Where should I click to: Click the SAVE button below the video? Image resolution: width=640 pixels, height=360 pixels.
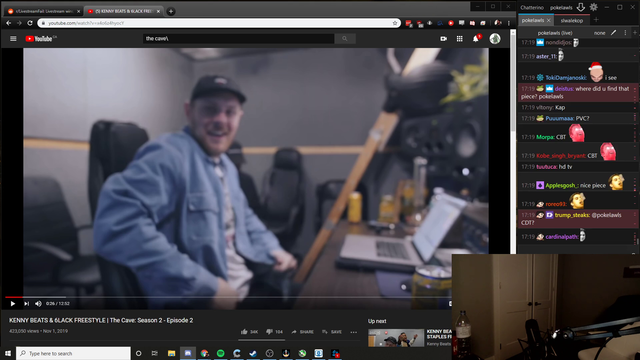point(332,332)
